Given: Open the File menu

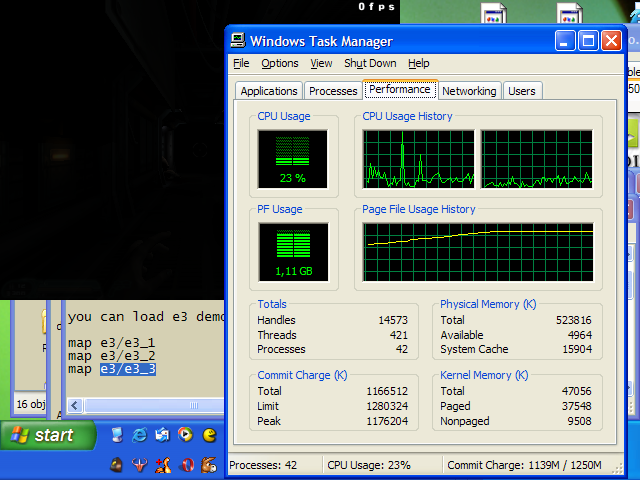Looking at the screenshot, I should (x=241, y=63).
